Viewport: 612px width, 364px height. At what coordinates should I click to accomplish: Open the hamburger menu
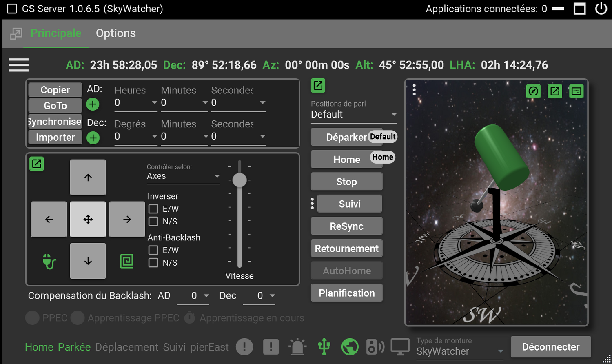coord(19,65)
